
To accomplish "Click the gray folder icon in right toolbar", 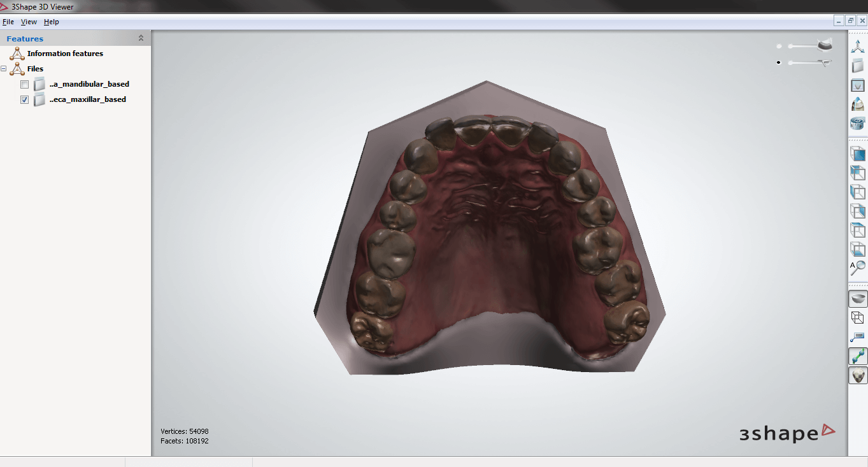I will [858, 65].
